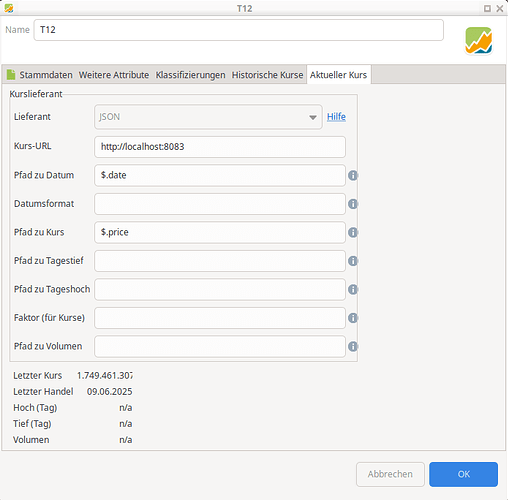The image size is (508, 500).
Task: Maximize the T12 dialog window
Action: 487,8
